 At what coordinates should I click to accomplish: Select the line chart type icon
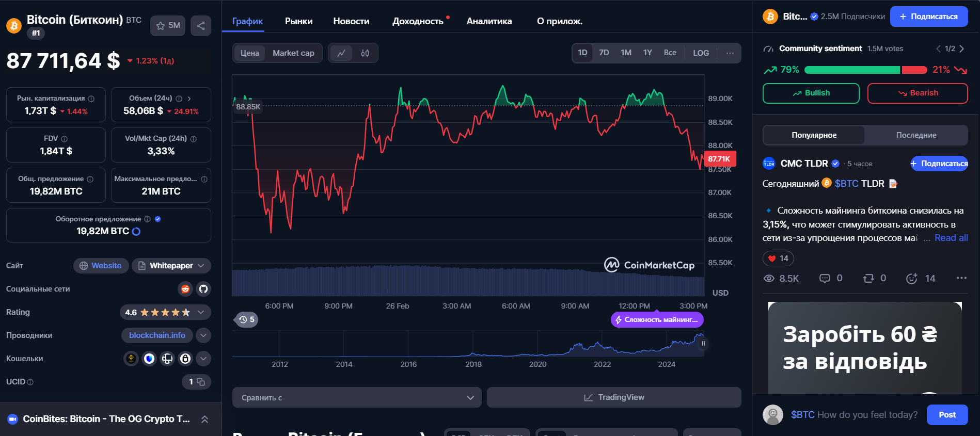[341, 53]
